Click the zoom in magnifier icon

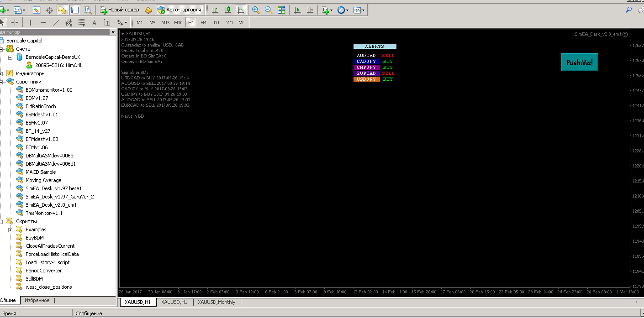point(256,10)
